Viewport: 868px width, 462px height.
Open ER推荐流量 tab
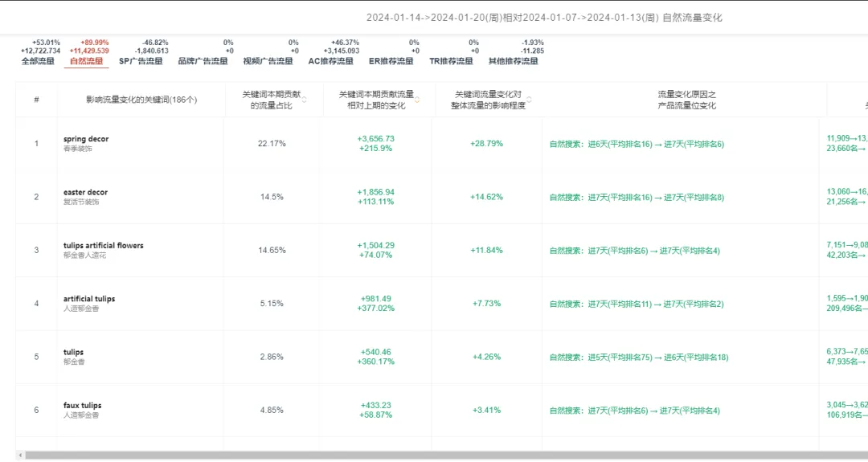coord(391,61)
